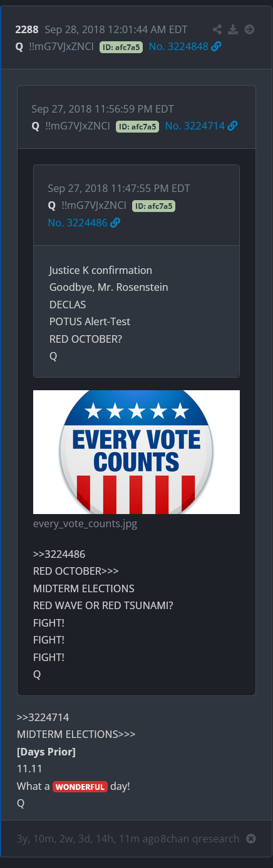The image size is (273, 868).
Task: Click the circled X icon at bottom
Action: (251, 839)
